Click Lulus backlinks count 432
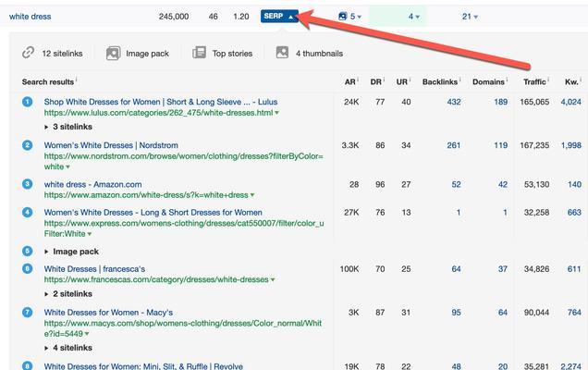Viewport: 588px width, 370px height. coord(454,102)
